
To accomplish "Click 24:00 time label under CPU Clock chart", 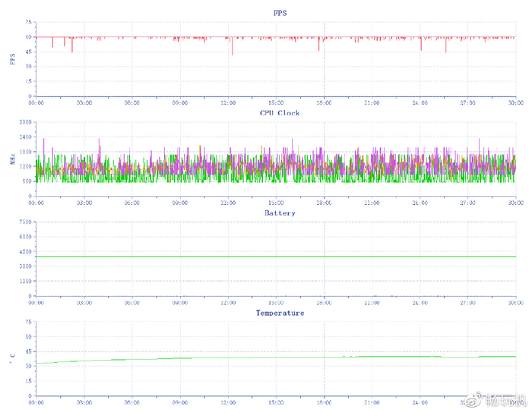I will click(x=420, y=203).
